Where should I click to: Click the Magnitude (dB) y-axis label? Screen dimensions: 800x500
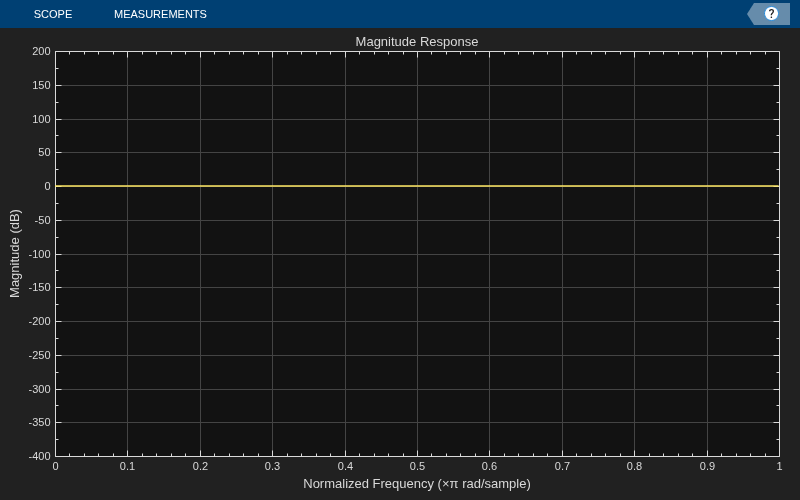(x=15, y=253)
